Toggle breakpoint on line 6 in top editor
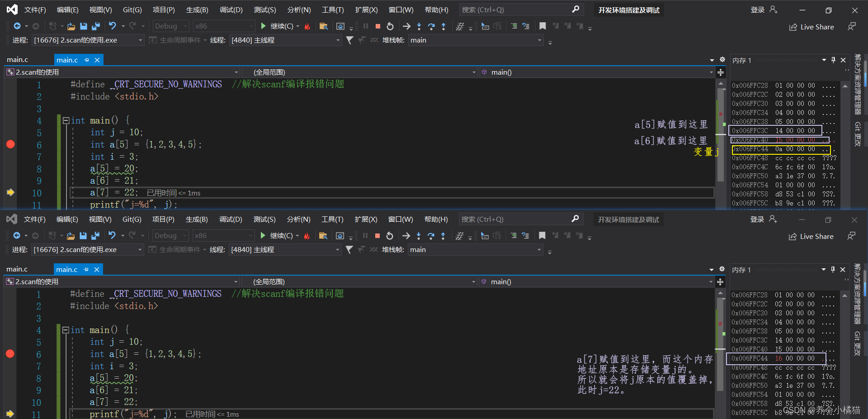This screenshot has height=419, width=868. pos(11,144)
